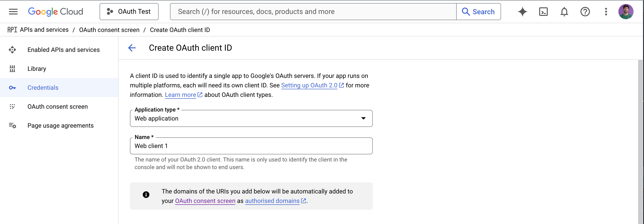
Task: Click external-link icon after authorised domains
Action: point(303,201)
